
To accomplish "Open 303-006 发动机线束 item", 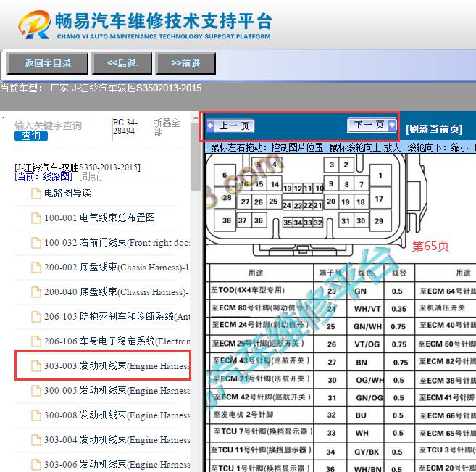I will [x=117, y=465].
